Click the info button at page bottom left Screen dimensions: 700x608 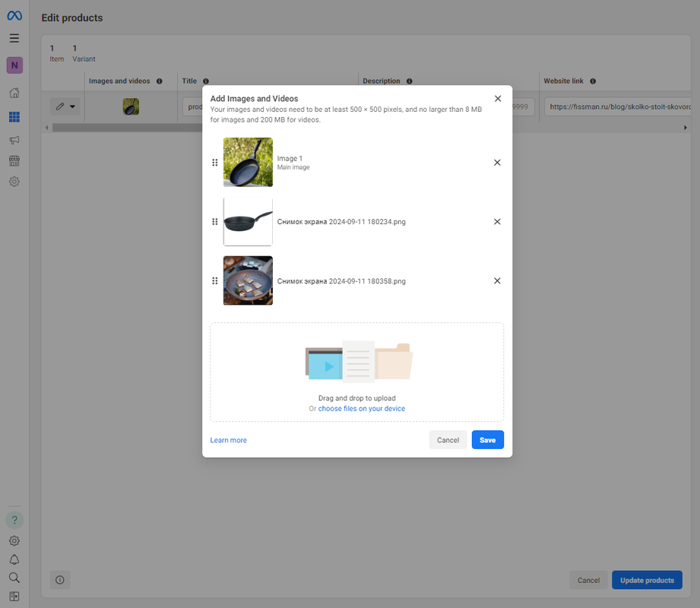pyautogui.click(x=60, y=580)
